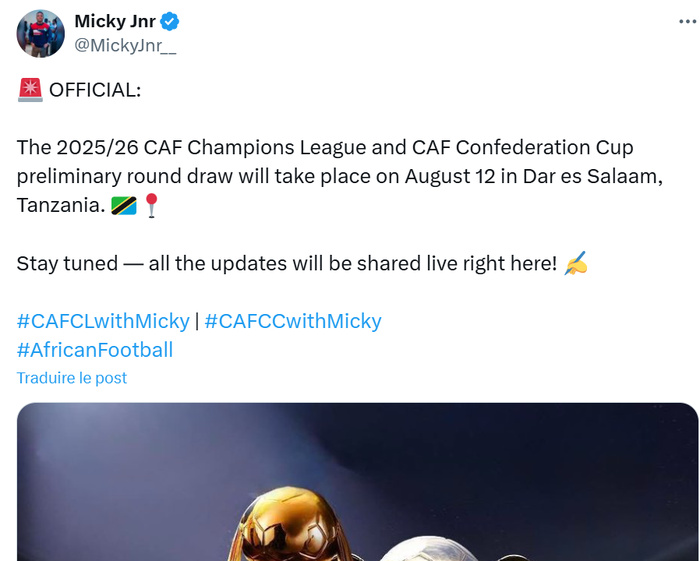The width and height of the screenshot is (700, 561).
Task: Click the blue verified badge
Action: [172, 22]
